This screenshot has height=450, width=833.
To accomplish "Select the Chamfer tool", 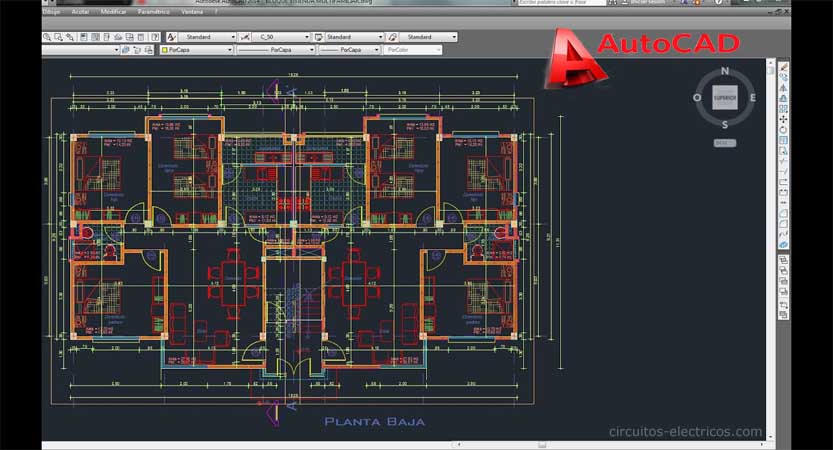I will tap(783, 214).
